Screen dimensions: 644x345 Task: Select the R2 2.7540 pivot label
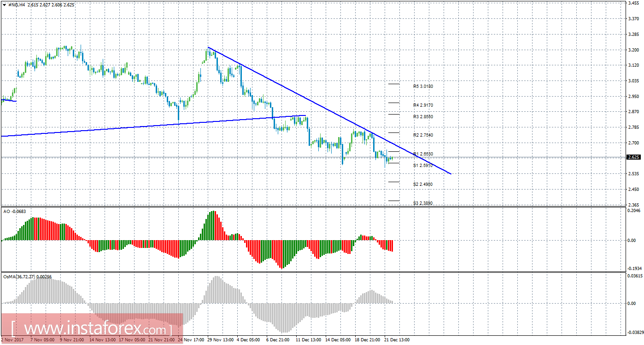click(423, 135)
